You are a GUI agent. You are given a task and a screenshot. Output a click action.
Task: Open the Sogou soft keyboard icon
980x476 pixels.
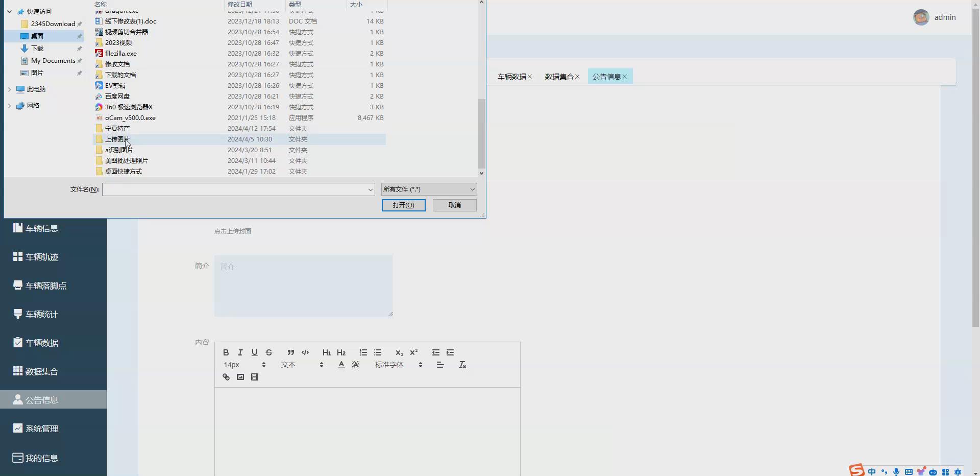[909, 472]
